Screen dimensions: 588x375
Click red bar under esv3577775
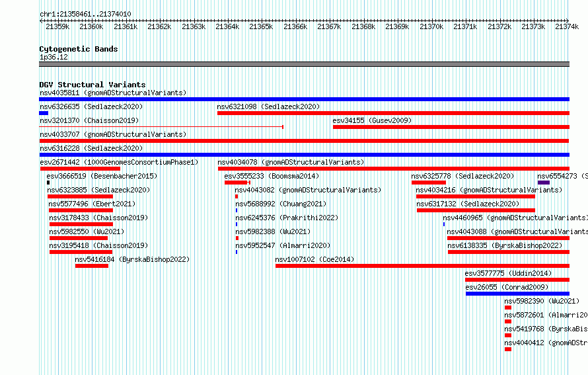pyautogui.click(x=517, y=280)
